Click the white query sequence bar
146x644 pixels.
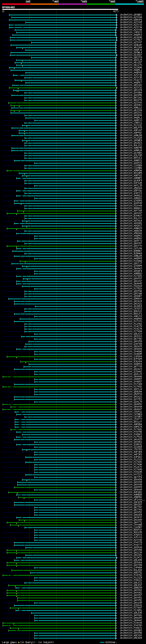(60, 10)
